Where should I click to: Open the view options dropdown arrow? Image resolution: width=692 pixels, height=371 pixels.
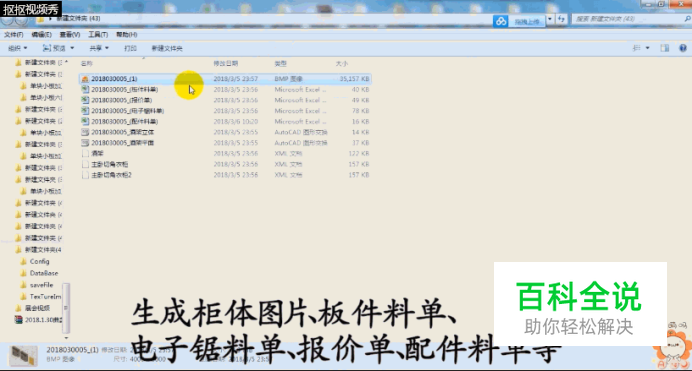647,48
